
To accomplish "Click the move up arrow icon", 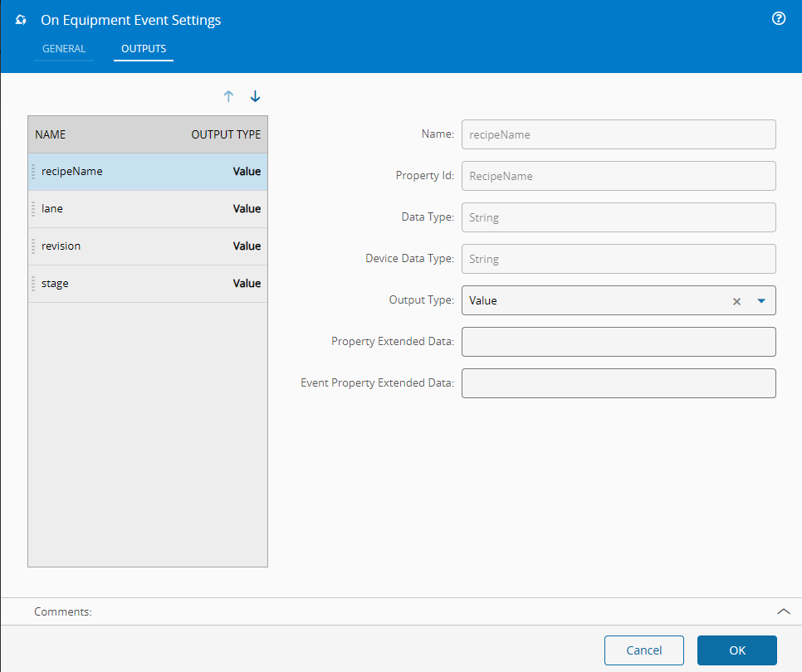I will point(229,96).
